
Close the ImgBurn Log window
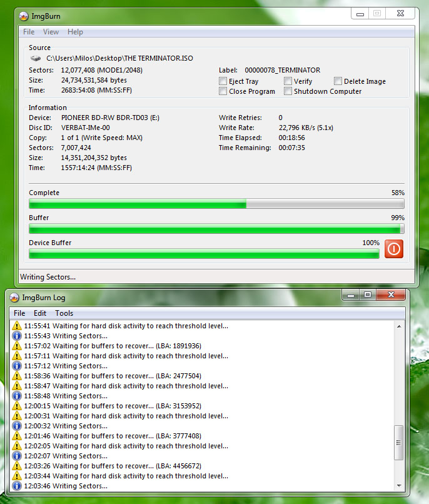(391, 295)
